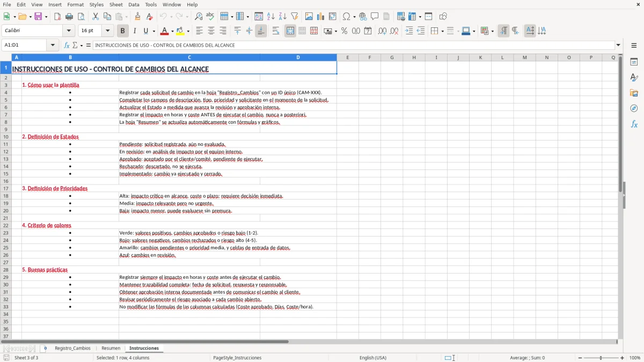Insert a chart
The width and height of the screenshot is (644, 362).
pos(321,17)
